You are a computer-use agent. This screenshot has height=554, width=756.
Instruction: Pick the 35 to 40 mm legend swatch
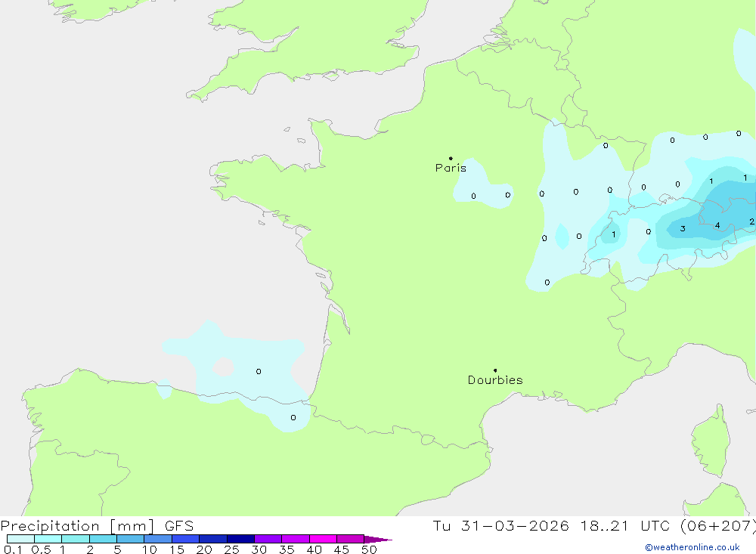[x=296, y=539]
